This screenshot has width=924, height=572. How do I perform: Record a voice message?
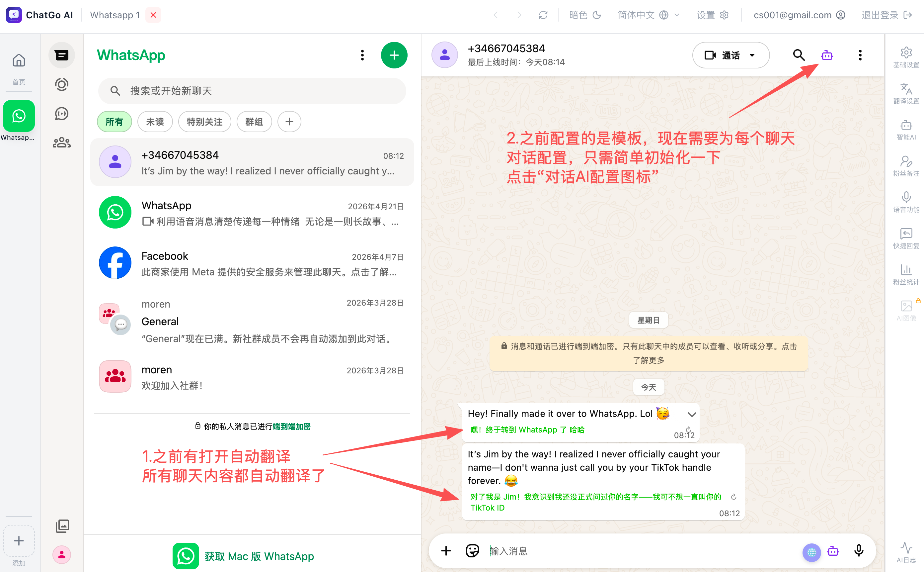click(858, 550)
